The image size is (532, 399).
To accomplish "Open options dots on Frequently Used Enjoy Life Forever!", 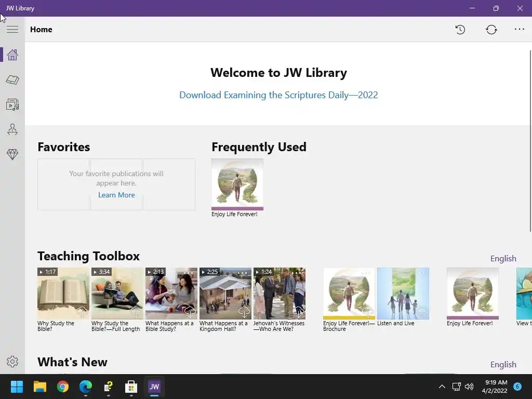I will coord(255,164).
